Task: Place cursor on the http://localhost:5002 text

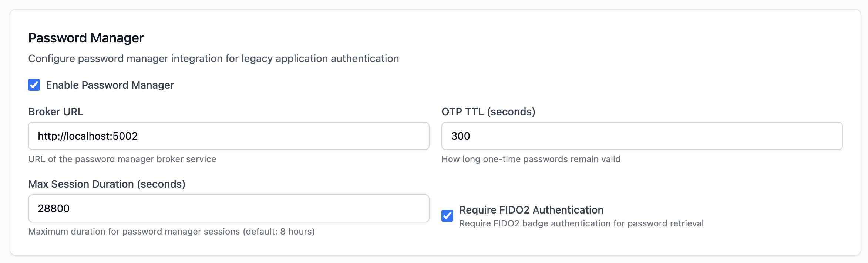Action: click(88, 136)
